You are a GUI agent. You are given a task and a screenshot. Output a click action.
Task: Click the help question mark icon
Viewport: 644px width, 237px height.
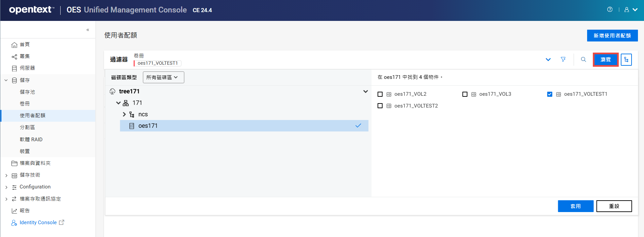tap(610, 9)
